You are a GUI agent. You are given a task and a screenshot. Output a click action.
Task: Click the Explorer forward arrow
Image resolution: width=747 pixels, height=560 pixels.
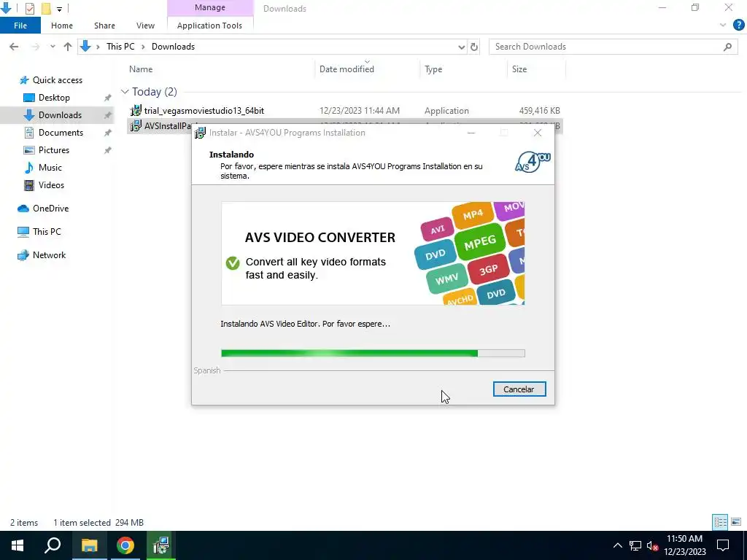point(35,47)
